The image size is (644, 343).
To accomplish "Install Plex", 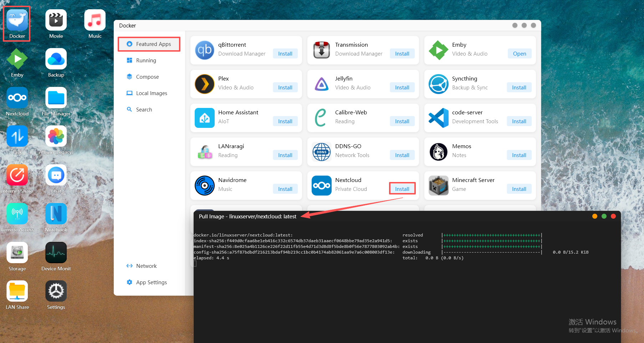I will (x=285, y=88).
